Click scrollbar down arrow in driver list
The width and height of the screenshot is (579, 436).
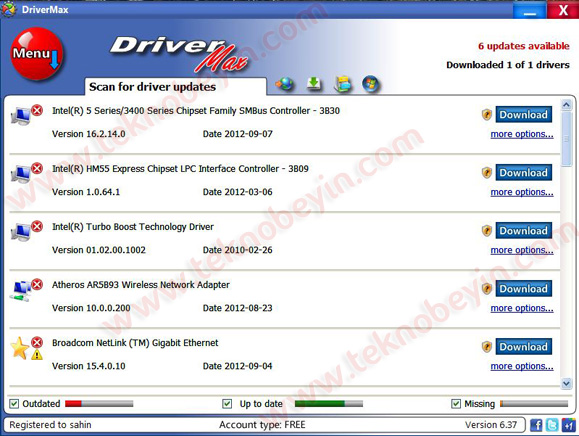tap(566, 383)
